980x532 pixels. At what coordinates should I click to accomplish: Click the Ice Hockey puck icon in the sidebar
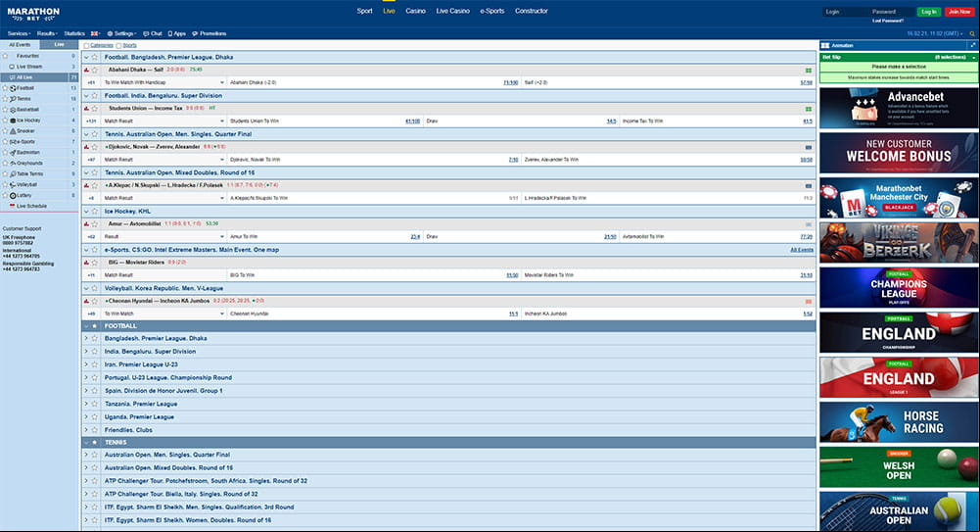pyautogui.click(x=13, y=121)
